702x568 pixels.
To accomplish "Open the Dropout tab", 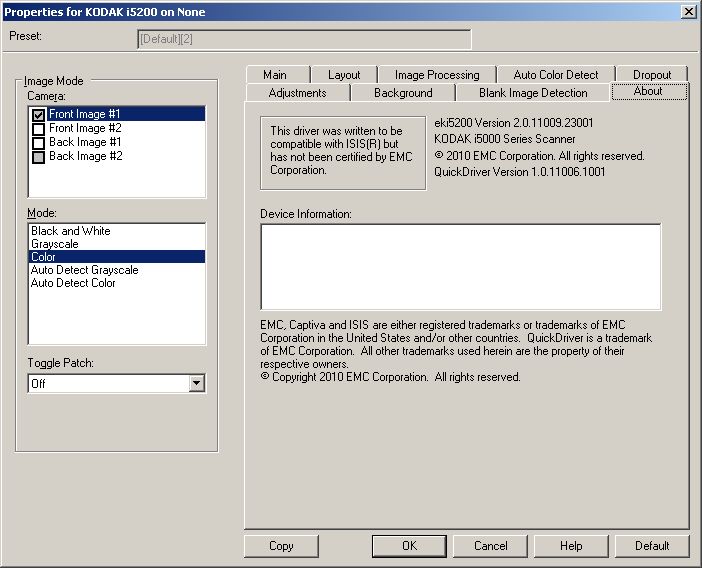I will pos(651,75).
